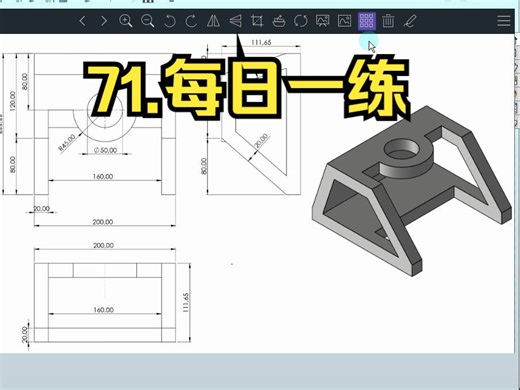Go to the next image arrow
Viewport: 520px width, 390px height.
(x=104, y=21)
